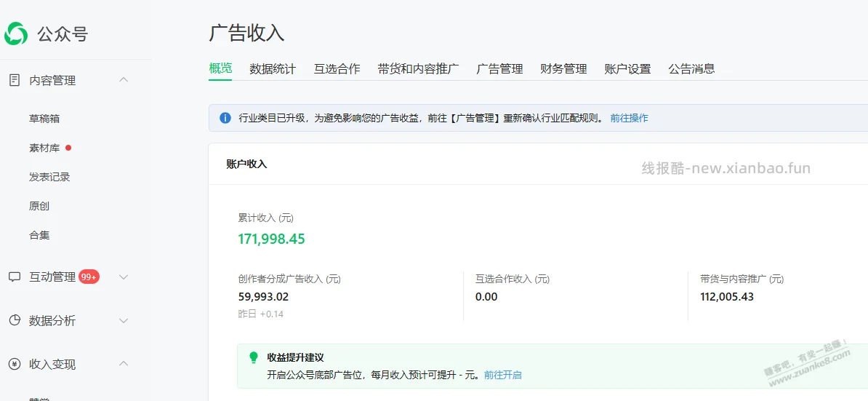868x401 pixels.
Task: Go to the 带货和内容推广 tab
Action: point(418,68)
